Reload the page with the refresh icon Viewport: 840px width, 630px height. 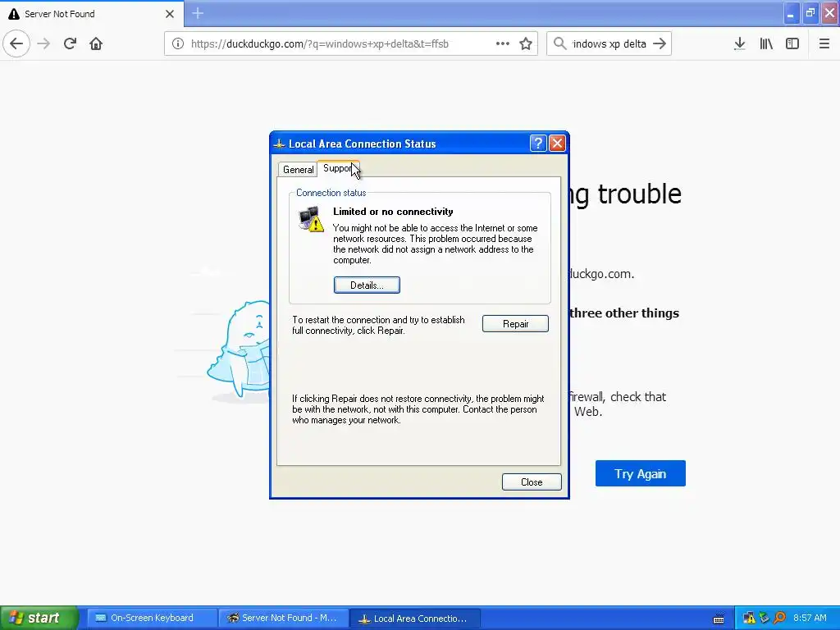[x=70, y=43]
